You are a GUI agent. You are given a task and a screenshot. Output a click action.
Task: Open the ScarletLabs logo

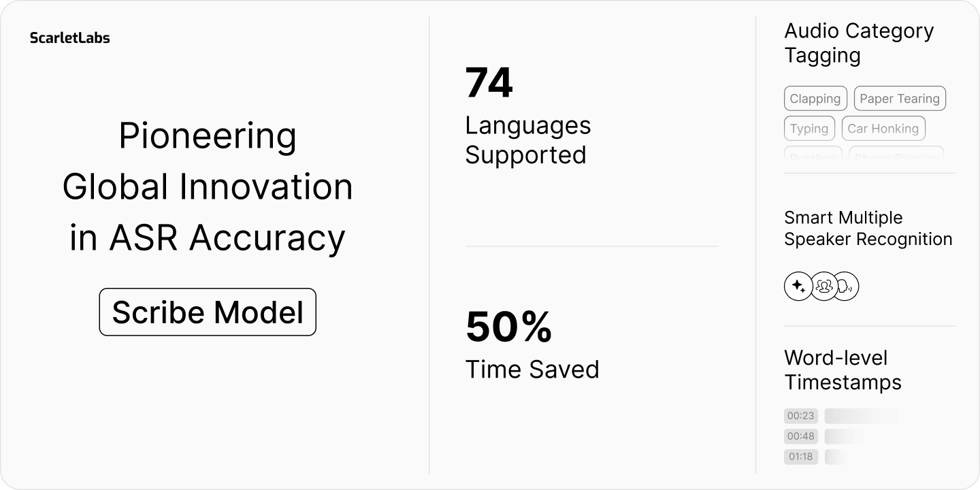click(69, 38)
